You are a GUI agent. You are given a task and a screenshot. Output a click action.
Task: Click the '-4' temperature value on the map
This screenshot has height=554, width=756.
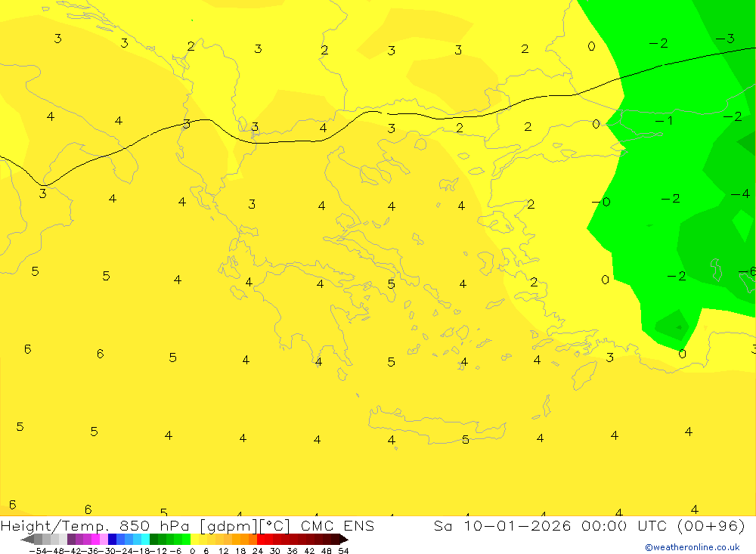point(741,193)
